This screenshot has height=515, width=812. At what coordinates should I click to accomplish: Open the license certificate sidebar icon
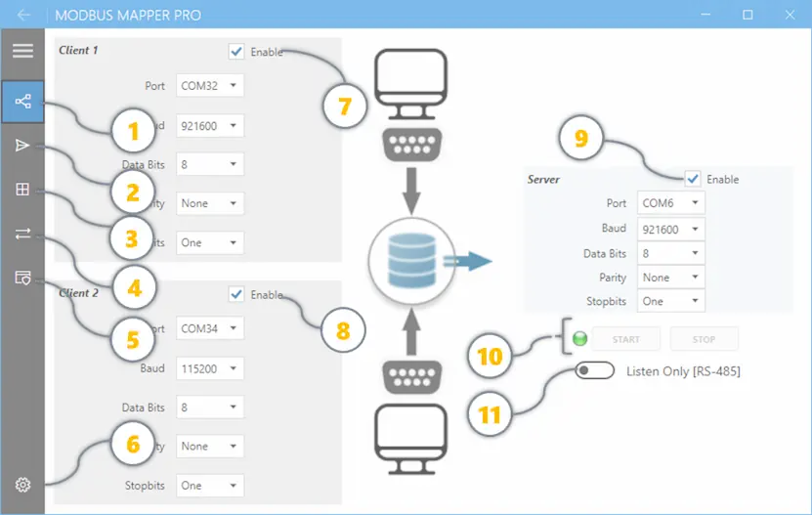click(x=22, y=278)
